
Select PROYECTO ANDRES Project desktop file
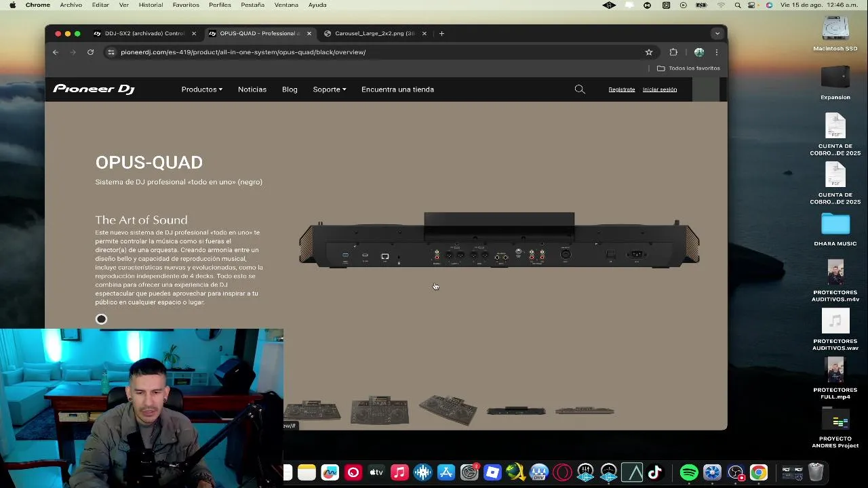click(x=835, y=428)
